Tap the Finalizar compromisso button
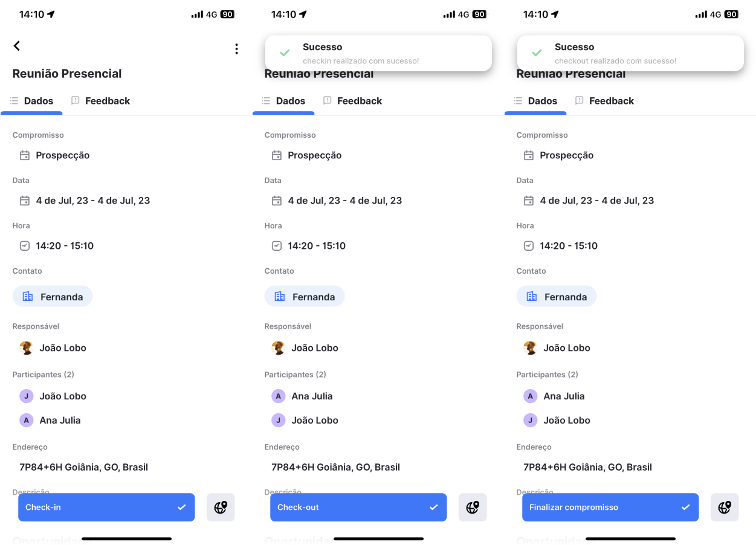This screenshot has height=545, width=756. (610, 508)
